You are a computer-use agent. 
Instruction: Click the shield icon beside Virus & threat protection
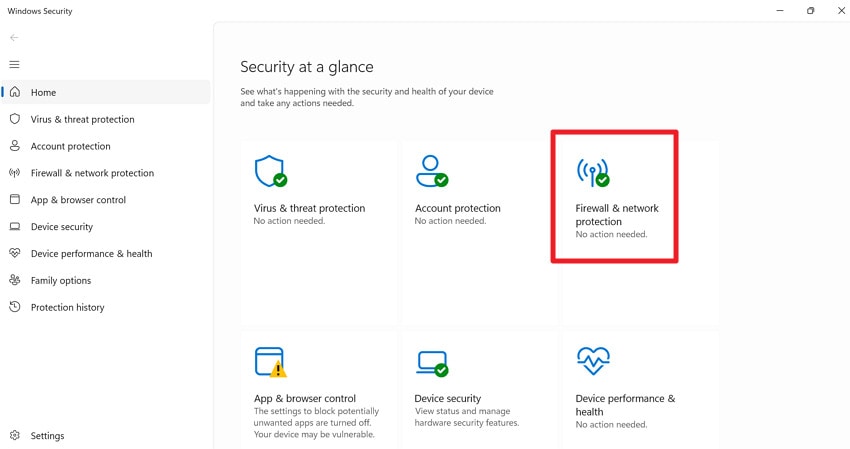[15, 119]
